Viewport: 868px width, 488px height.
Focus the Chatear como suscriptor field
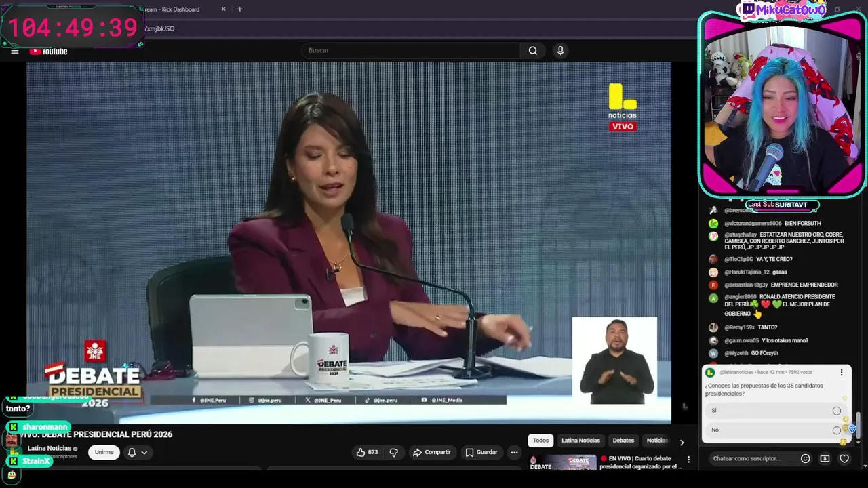(751, 458)
